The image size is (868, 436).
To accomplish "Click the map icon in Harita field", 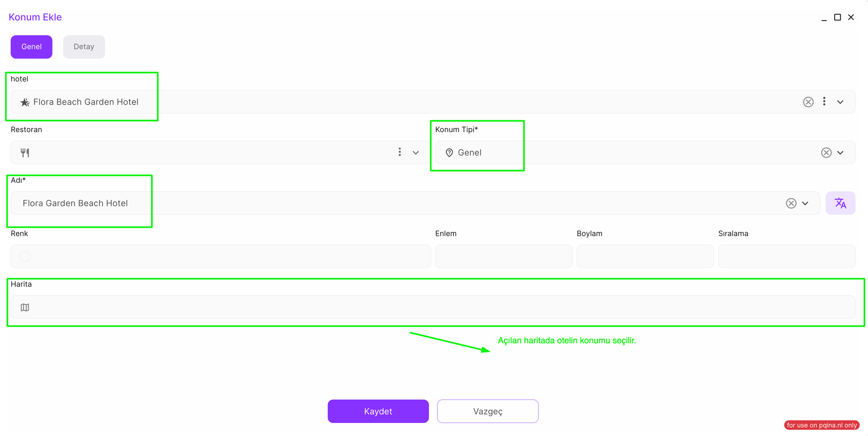I will pos(25,307).
